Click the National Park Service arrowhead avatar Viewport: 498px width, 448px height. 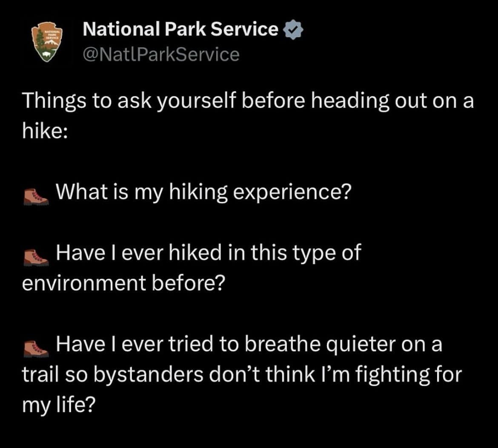47,44
